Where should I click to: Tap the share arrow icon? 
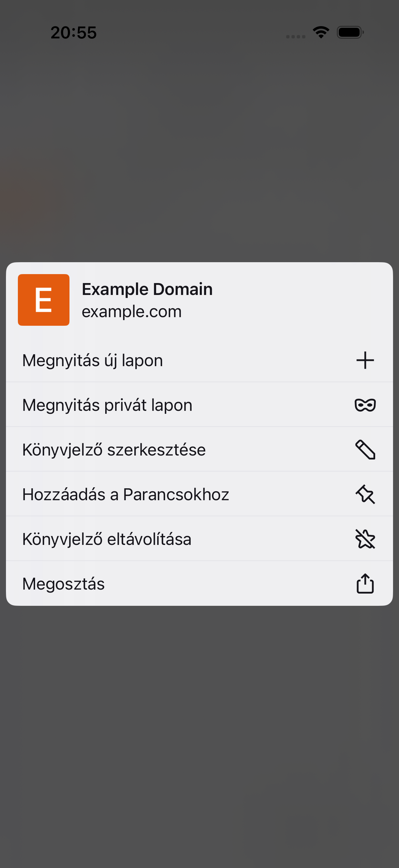pos(365,583)
